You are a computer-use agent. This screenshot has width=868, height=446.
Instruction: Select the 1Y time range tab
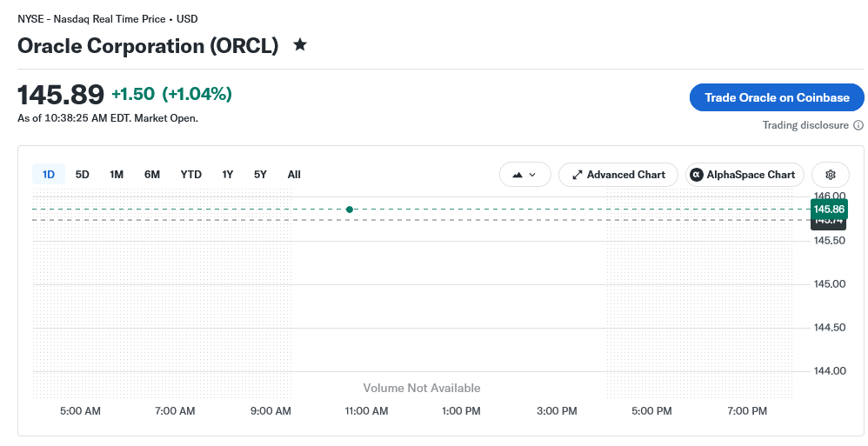[228, 175]
